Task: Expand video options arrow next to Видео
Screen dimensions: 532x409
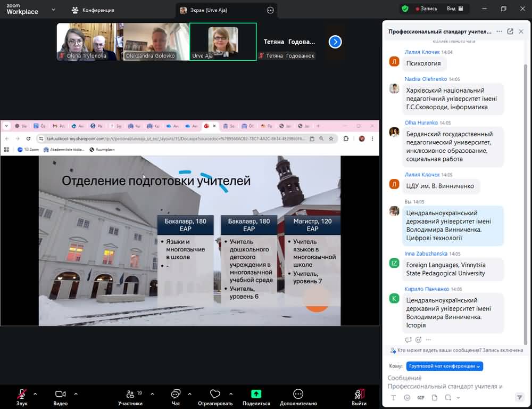Action: tap(76, 394)
